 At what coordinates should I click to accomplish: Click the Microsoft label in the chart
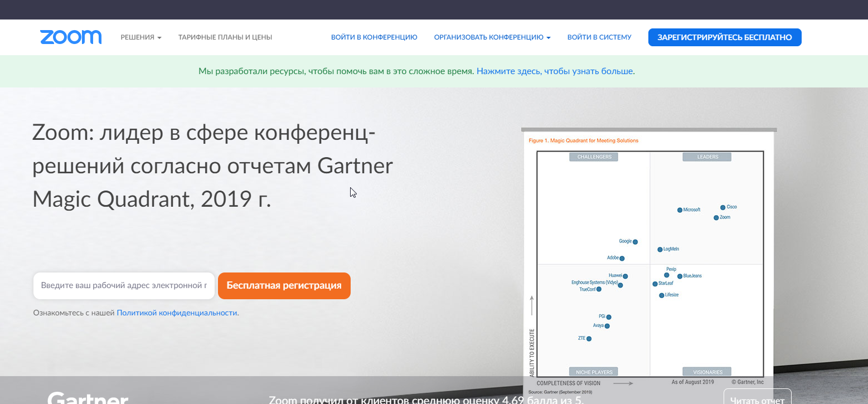click(692, 210)
